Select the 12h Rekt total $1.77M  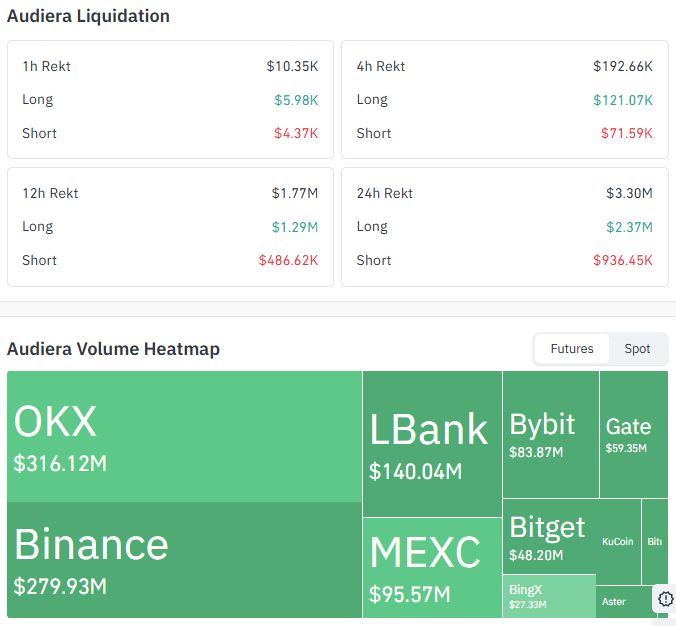294,193
